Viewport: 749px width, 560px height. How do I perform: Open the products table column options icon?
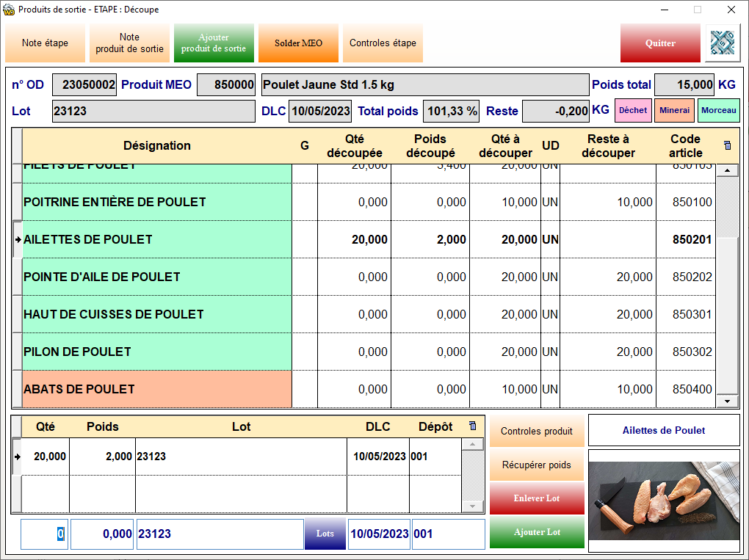[727, 145]
